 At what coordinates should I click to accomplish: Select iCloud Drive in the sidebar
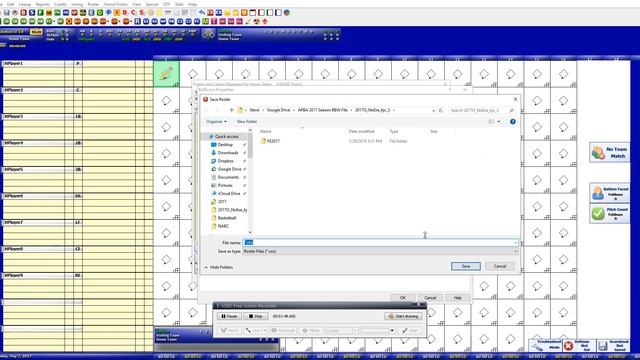click(229, 194)
